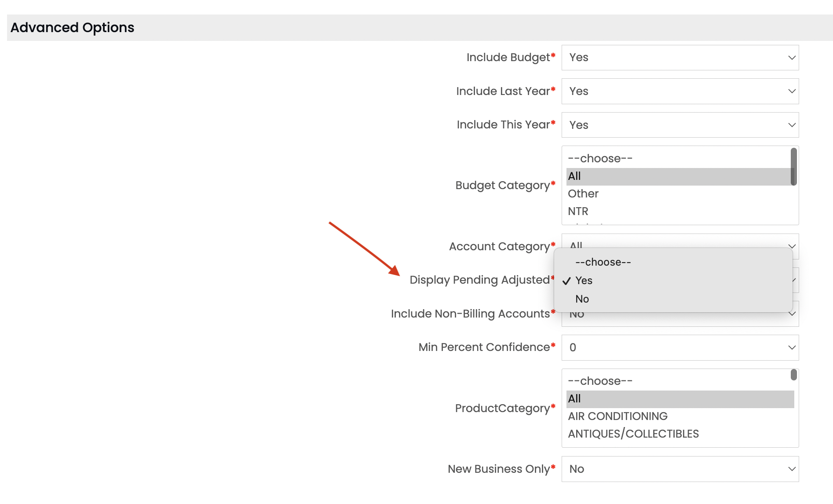
Task: Open the New Business Only dropdown
Action: [x=680, y=469]
